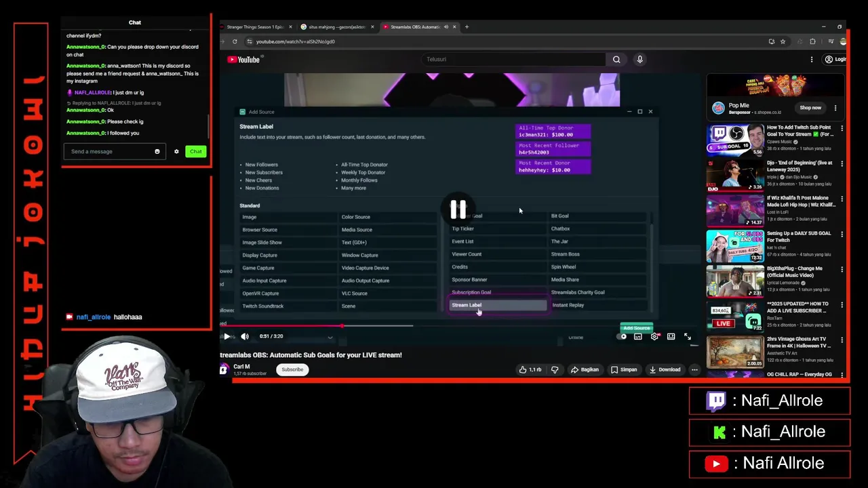This screenshot has width=868, height=488.
Task: Open options menu for BigXthaPlug video
Action: (842, 269)
